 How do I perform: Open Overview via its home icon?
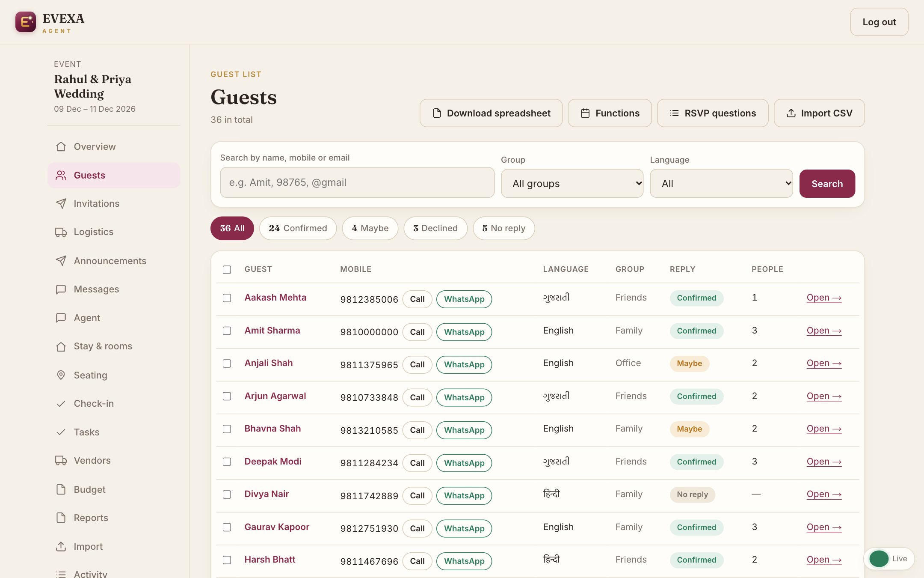click(61, 146)
